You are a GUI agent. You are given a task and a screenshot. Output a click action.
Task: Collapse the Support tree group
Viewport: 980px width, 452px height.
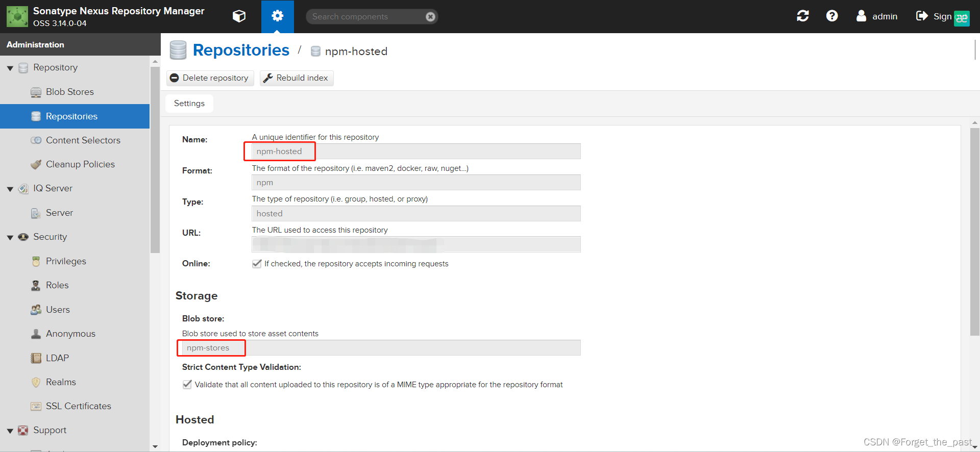[10, 431]
